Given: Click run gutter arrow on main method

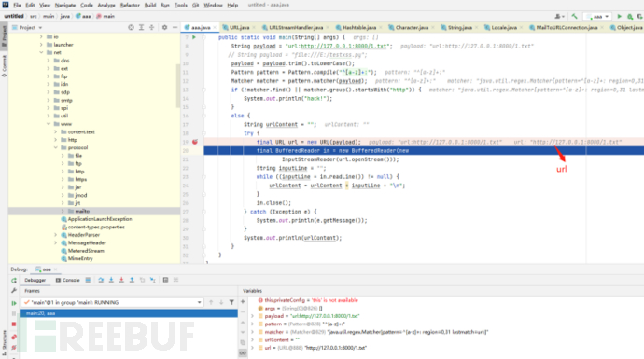Looking at the screenshot, I should (194, 37).
